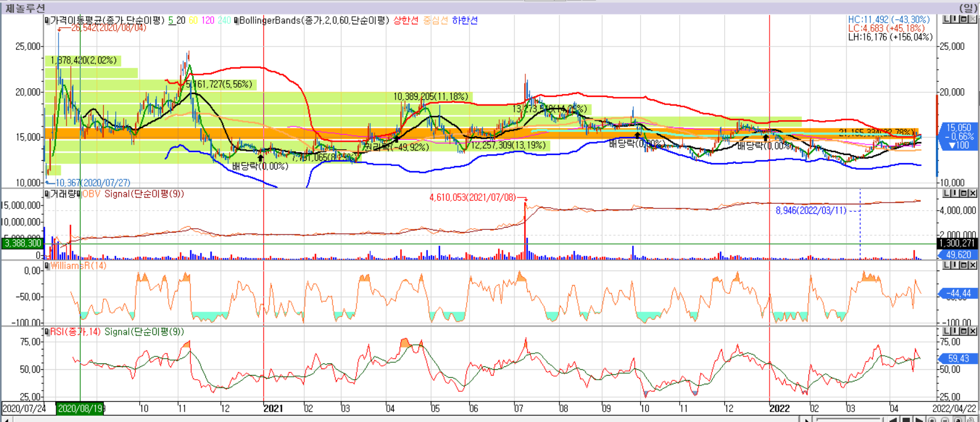Screen dimensions: 980x422
Task: Click the marker before the RSI legend
Action: (x=47, y=332)
